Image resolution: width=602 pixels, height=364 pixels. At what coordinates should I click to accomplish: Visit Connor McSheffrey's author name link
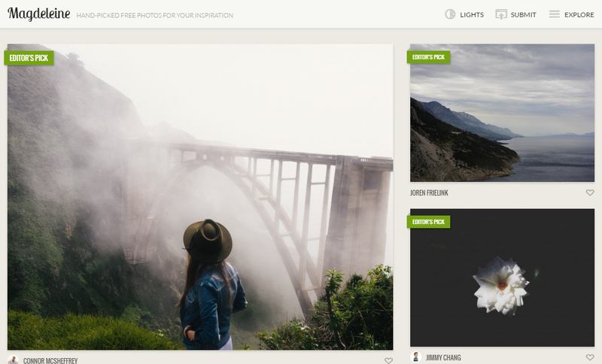(50, 360)
